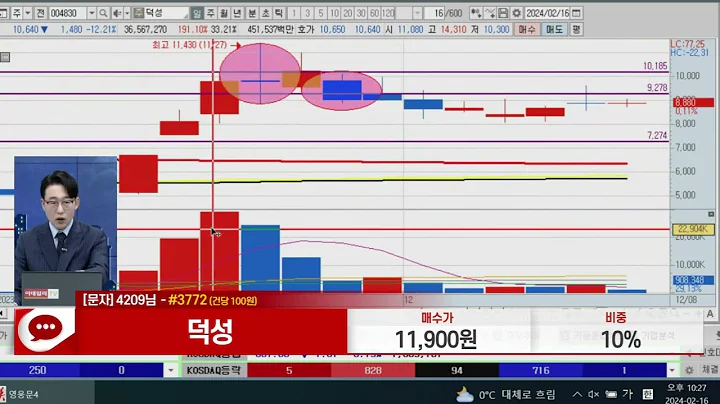
Task: Click the speaker sound icon in toolbar
Action: click(x=117, y=13)
